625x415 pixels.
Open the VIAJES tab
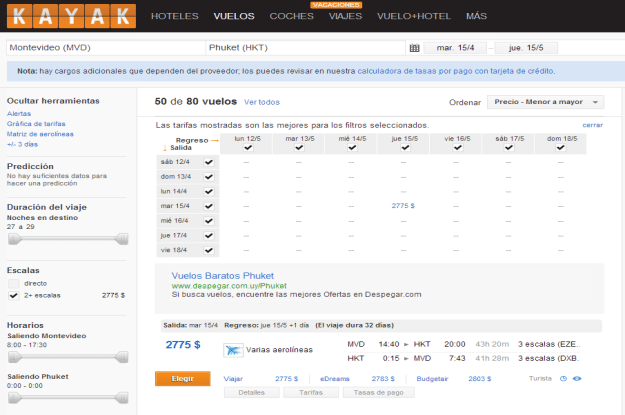(x=346, y=16)
